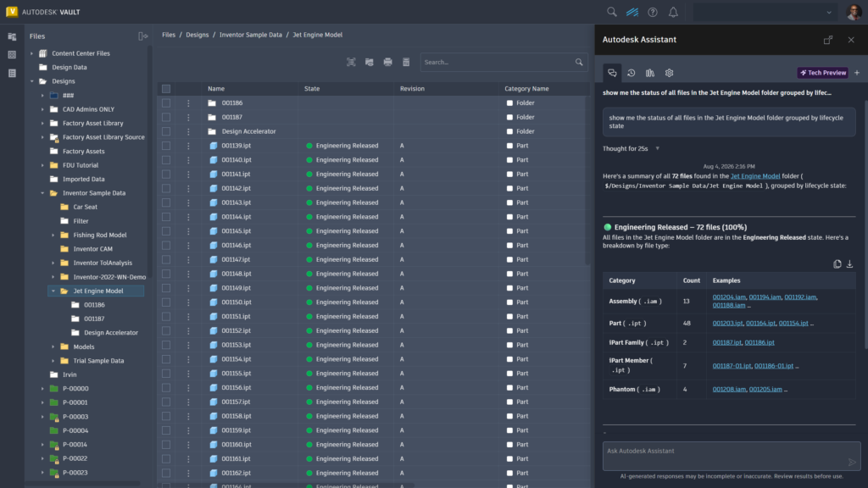This screenshot has height=488, width=868.
Task: Switch to assistant history tab
Action: (x=631, y=73)
